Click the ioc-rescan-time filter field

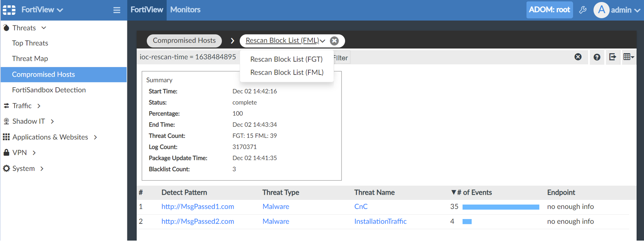188,57
